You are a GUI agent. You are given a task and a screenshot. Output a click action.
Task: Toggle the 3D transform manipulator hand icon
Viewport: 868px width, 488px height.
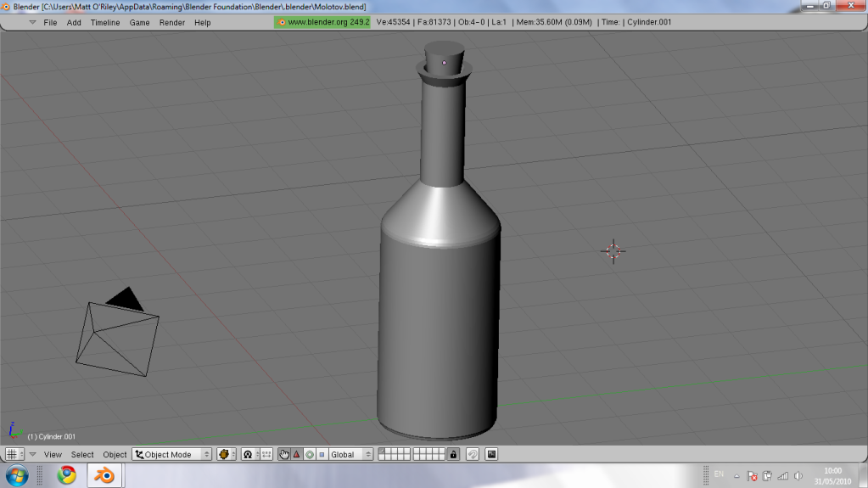(x=284, y=455)
